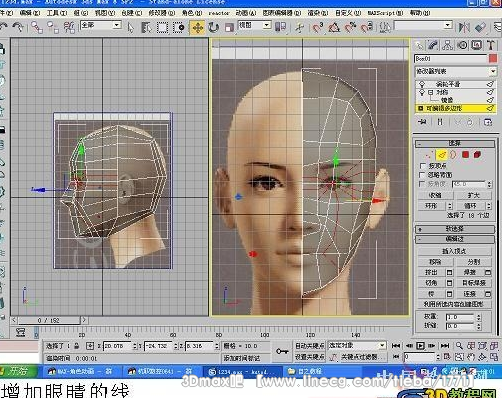Choose the rectangular selection region icon
This screenshot has height=398, width=503.
162,27
